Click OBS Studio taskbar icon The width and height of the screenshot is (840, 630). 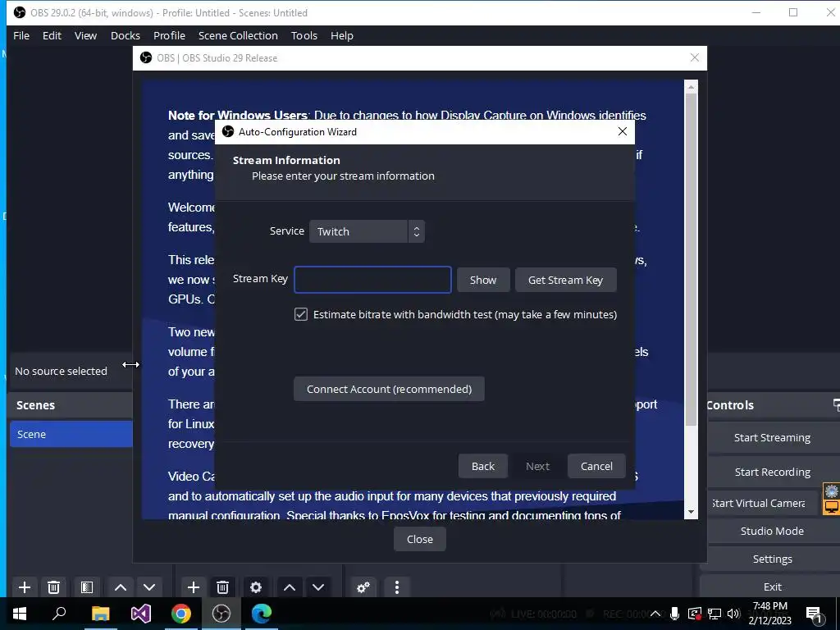click(x=221, y=614)
